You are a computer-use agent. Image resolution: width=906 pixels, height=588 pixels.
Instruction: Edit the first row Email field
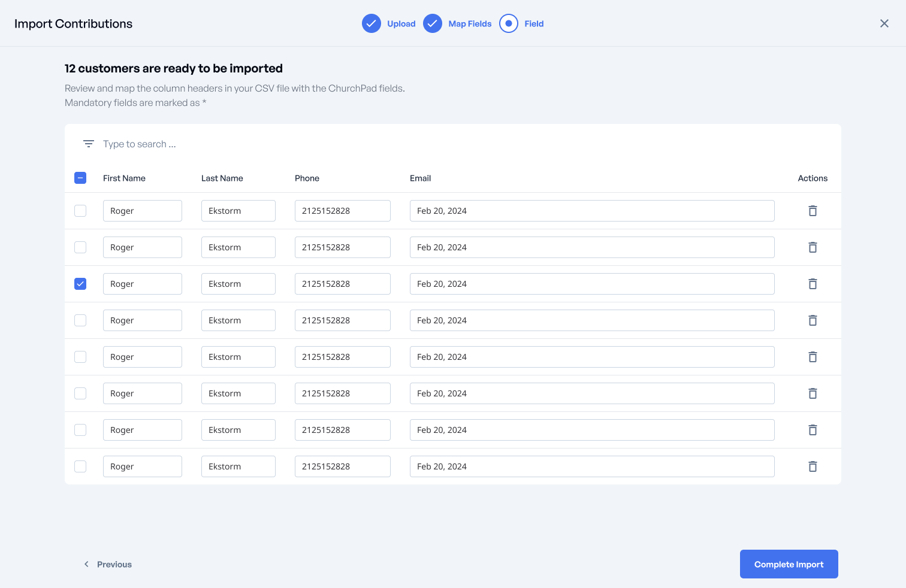click(x=591, y=211)
